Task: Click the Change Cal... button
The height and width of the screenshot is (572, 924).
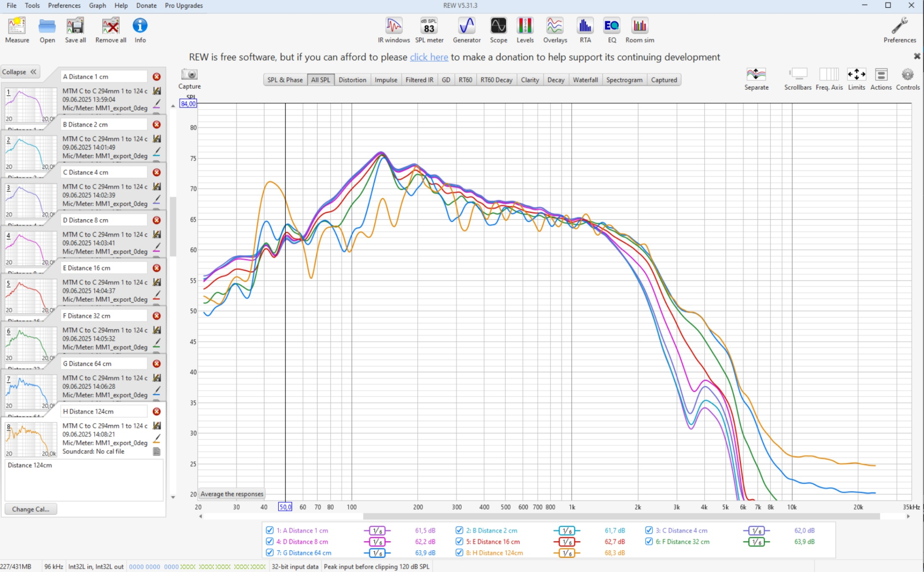Action: coord(30,509)
